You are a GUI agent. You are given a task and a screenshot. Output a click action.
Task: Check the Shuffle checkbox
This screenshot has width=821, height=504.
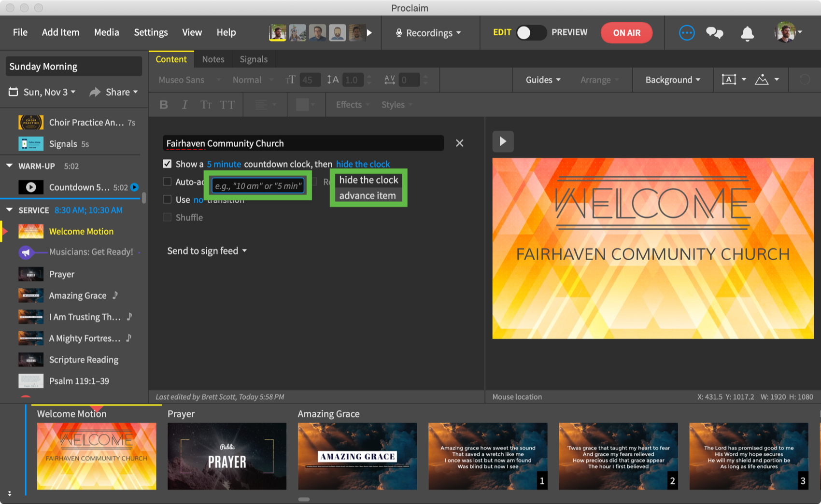click(x=167, y=217)
